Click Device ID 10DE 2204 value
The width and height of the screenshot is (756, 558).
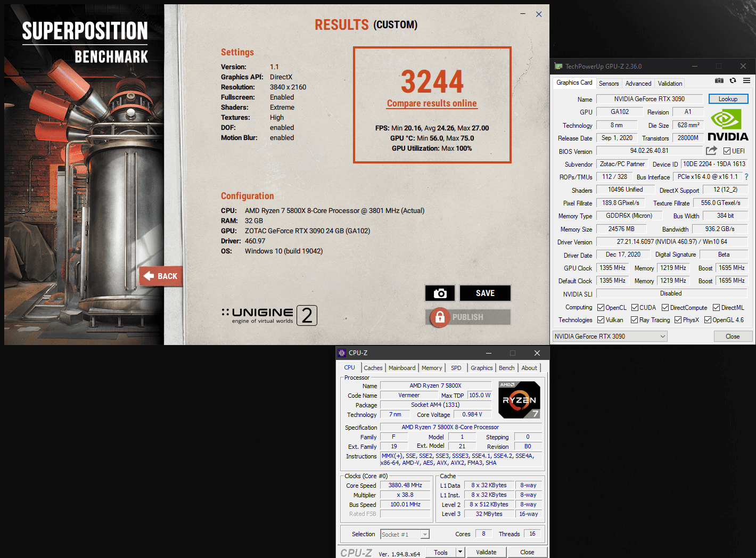tap(714, 164)
